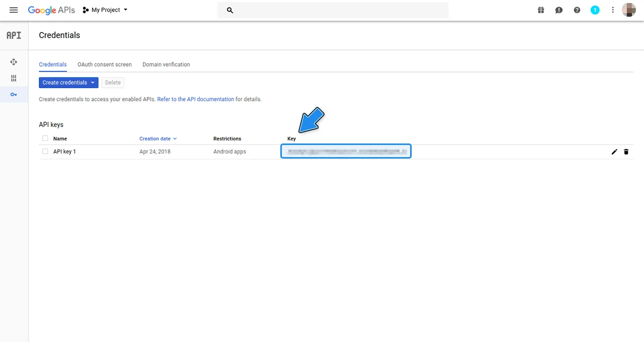
Task: Select the Credentials key sidebar icon
Action: (x=14, y=94)
